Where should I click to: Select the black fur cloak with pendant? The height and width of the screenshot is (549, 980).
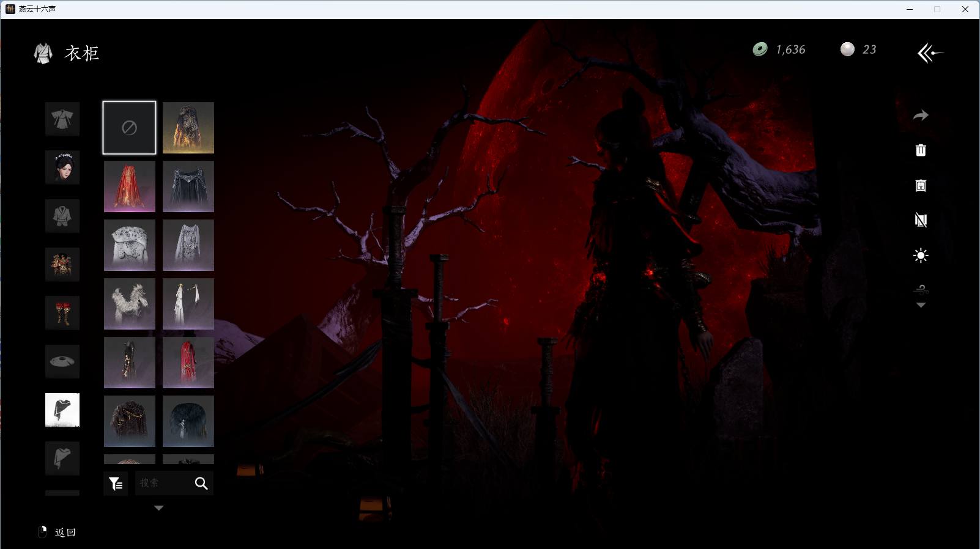click(x=188, y=421)
